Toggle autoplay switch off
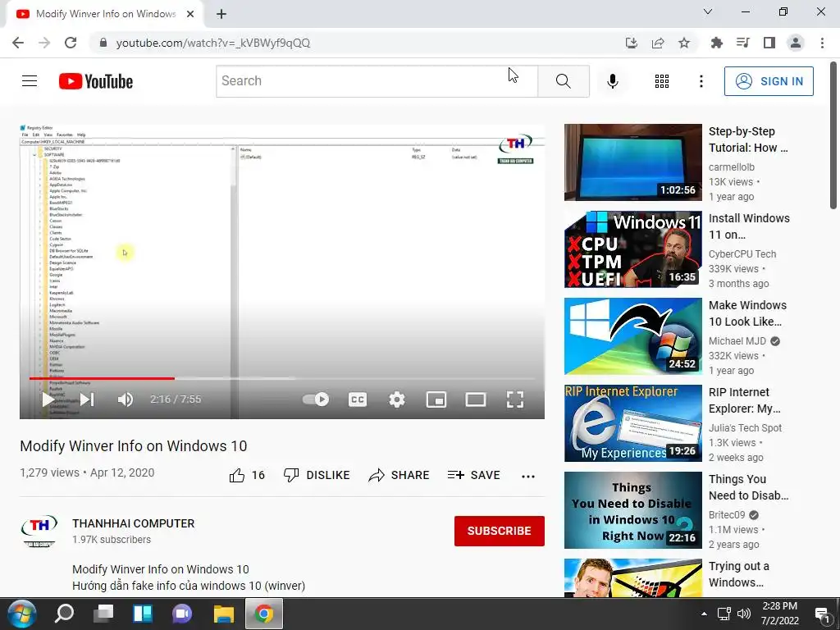The height and width of the screenshot is (630, 840). point(316,399)
